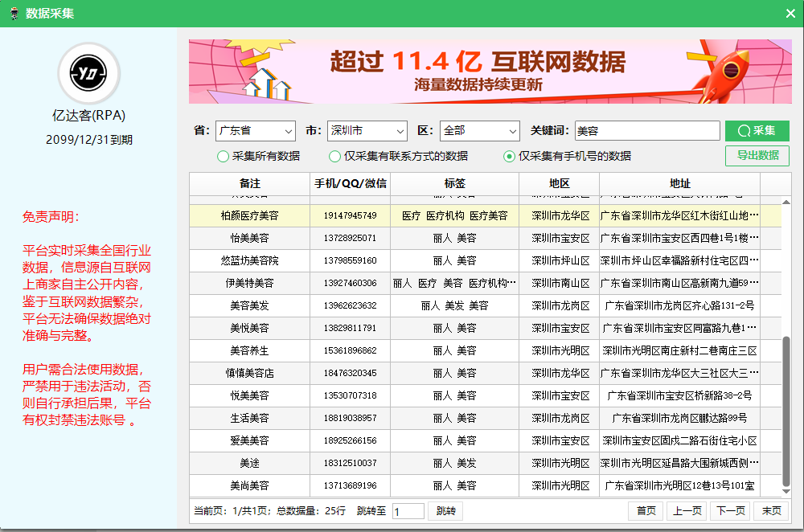Choose the 仅采集有手机号的数据 radio option
The width and height of the screenshot is (804, 532).
click(509, 157)
